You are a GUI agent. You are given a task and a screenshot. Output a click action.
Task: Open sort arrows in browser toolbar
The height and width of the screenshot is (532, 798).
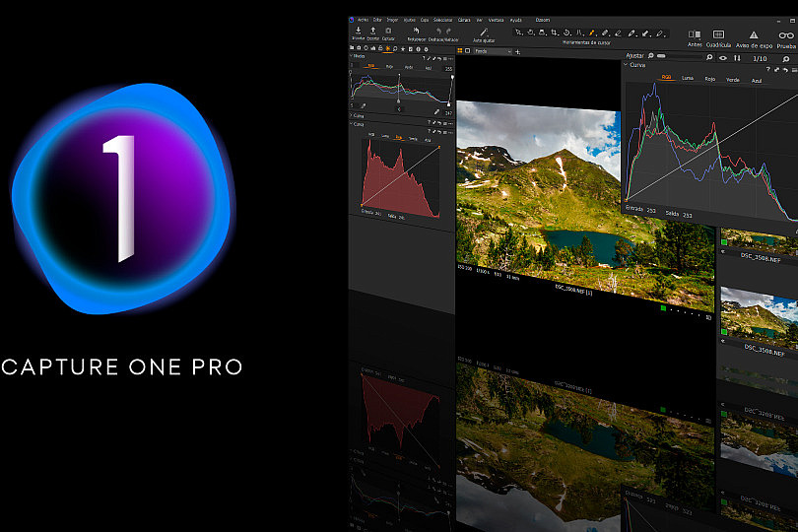click(x=737, y=58)
